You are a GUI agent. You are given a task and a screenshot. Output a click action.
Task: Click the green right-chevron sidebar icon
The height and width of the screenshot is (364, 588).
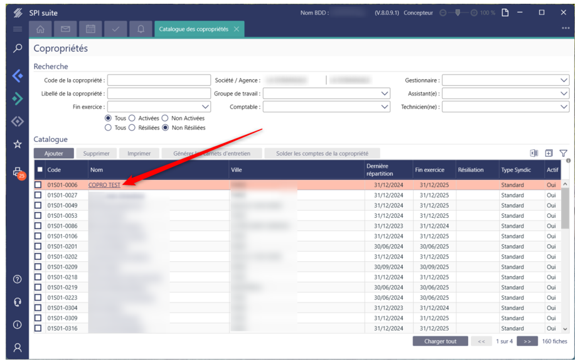18,99
